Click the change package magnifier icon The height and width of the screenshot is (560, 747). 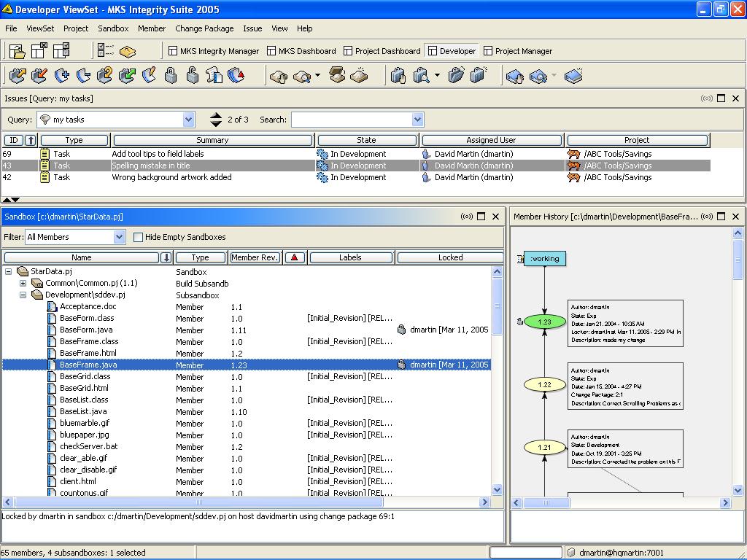[421, 76]
